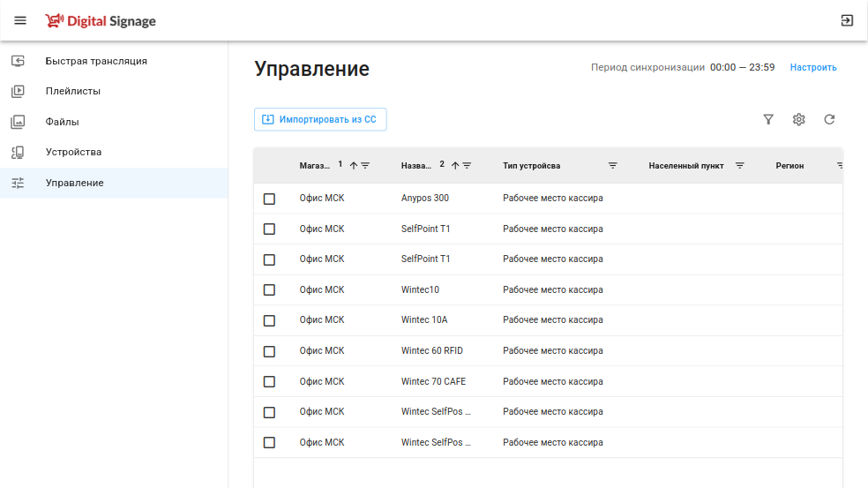Open the hamburger navigation menu
This screenshot has height=488, width=868.
click(x=20, y=20)
